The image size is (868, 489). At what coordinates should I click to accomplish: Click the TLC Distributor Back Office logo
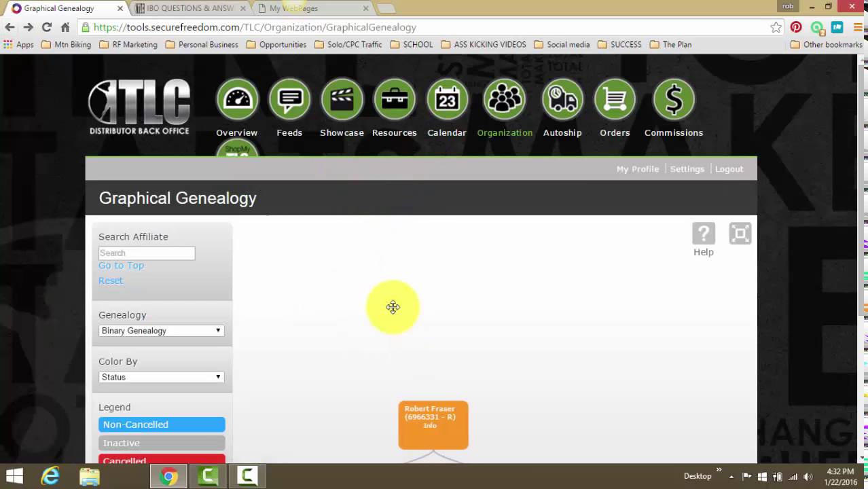point(139,107)
